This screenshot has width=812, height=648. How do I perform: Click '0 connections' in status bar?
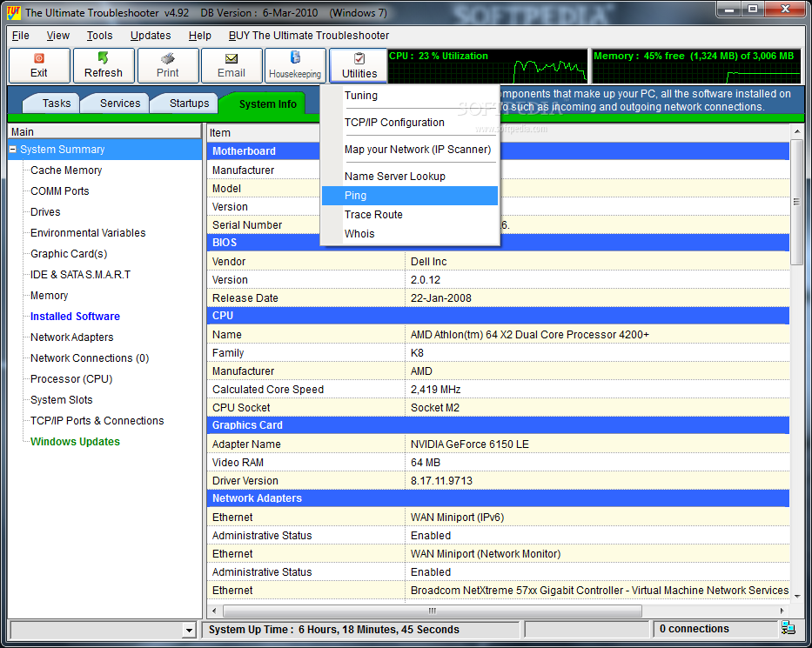694,628
